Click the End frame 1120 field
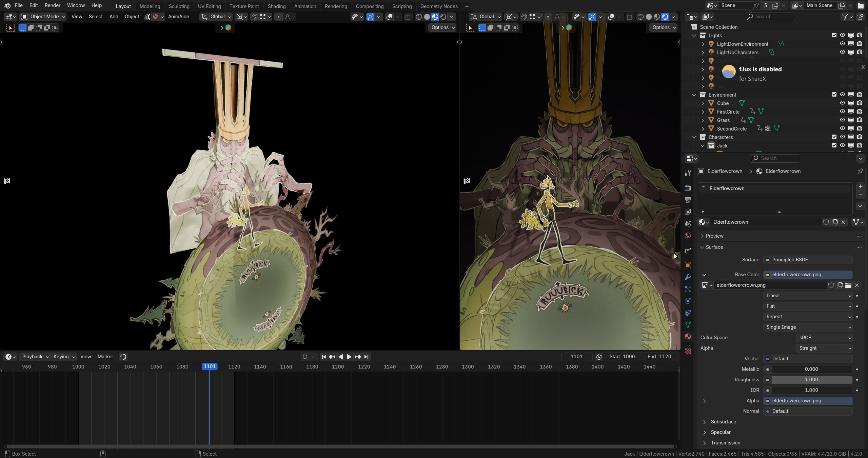This screenshot has width=868, height=458. click(x=659, y=357)
